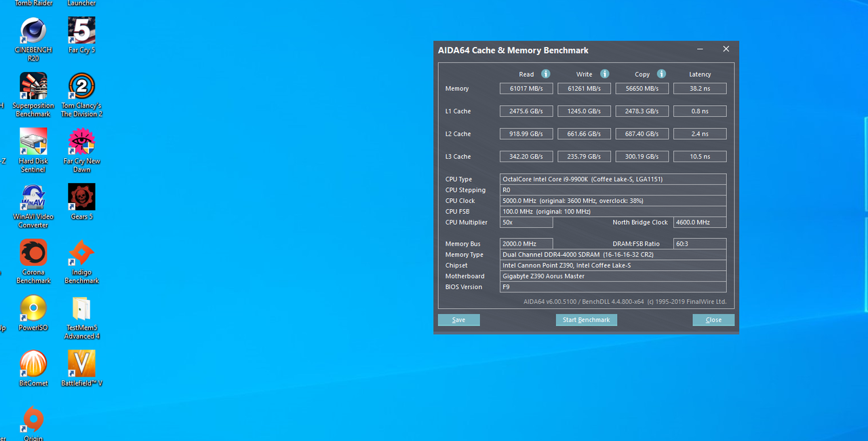Click the info icon next to Copy
Viewport: 868px width, 441px height.
point(661,74)
